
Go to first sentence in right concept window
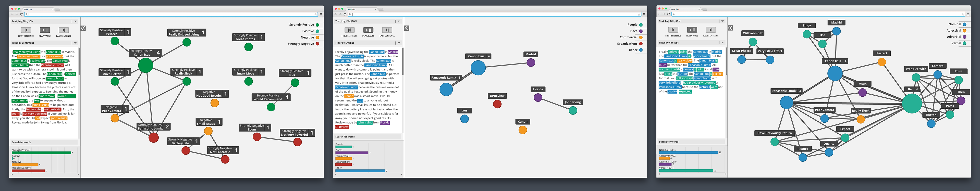coord(673,30)
